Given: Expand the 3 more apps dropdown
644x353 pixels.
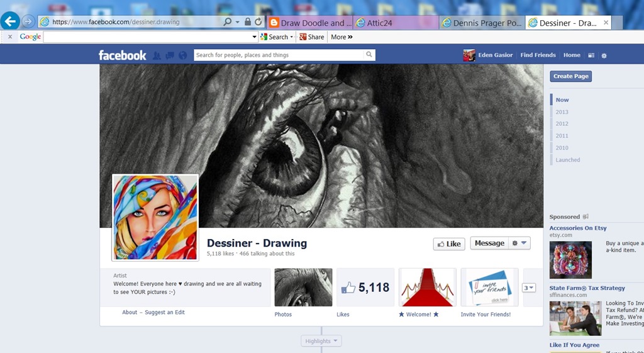Looking at the screenshot, I should coord(528,288).
